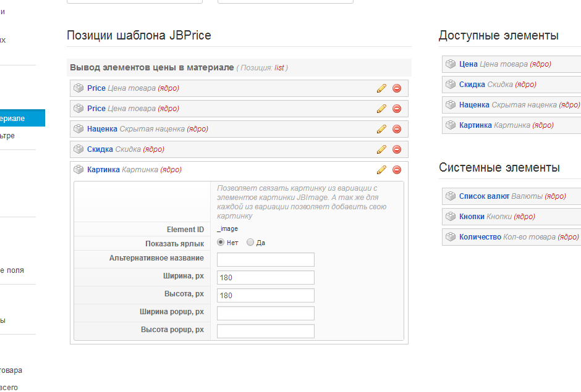Remove Картинка using the red delete icon
The height and width of the screenshot is (392, 581).
(397, 170)
